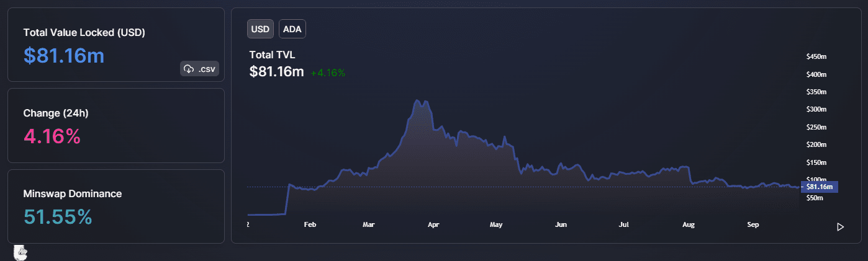Click the pink 4.16% change value
This screenshot has height=261, width=868.
point(52,136)
